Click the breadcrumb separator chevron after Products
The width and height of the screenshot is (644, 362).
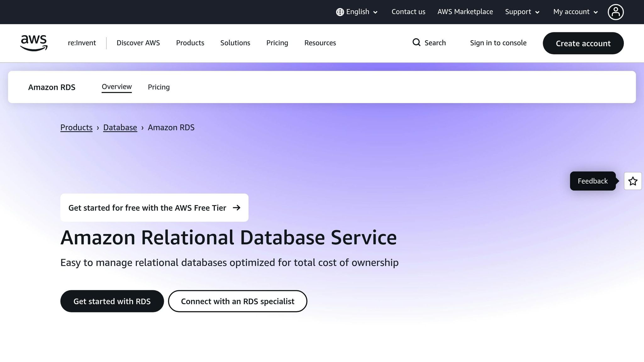point(98,128)
